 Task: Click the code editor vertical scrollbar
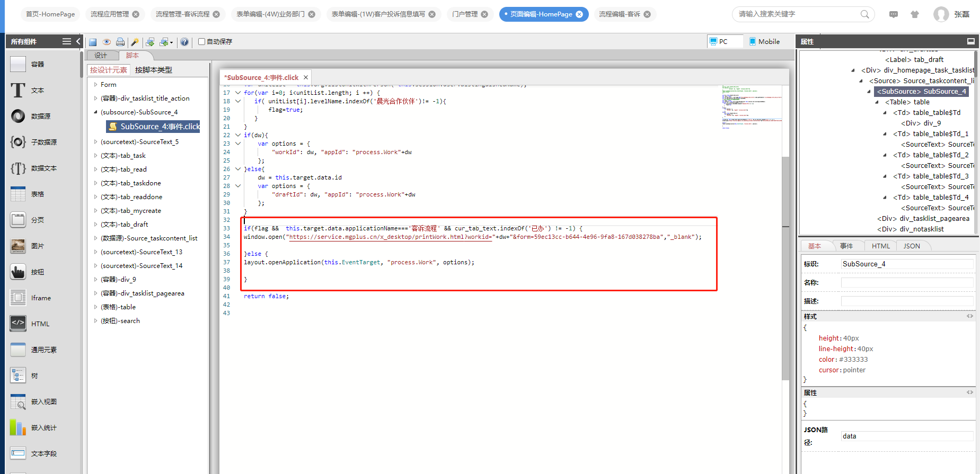(785, 268)
